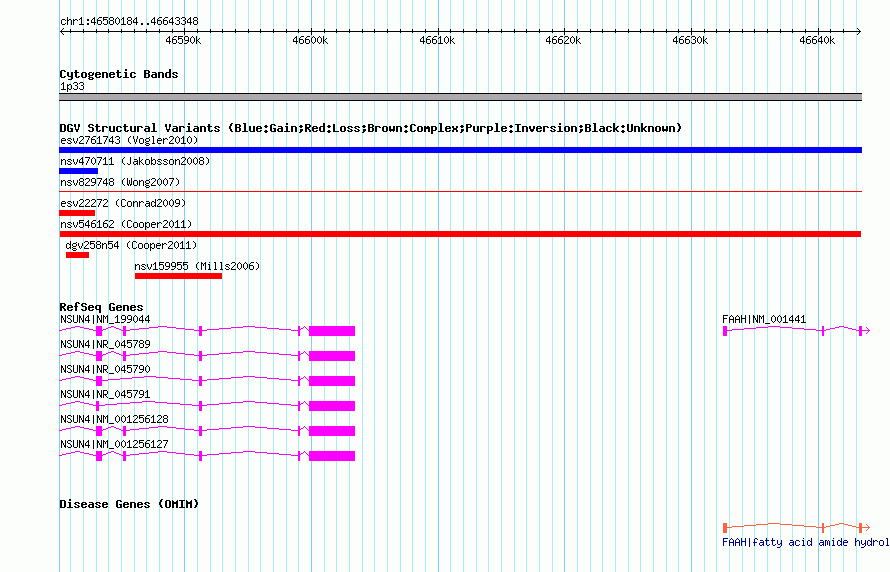Screen dimensions: 890x572
Task: Click NSUN4|NM_001256128 transcript label
Action: [114, 419]
